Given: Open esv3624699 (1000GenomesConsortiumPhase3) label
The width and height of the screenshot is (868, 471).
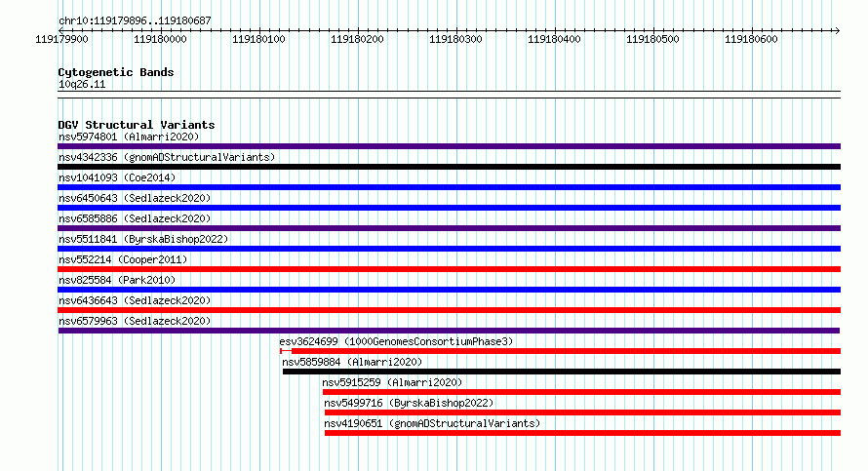Looking at the screenshot, I should 396,341.
